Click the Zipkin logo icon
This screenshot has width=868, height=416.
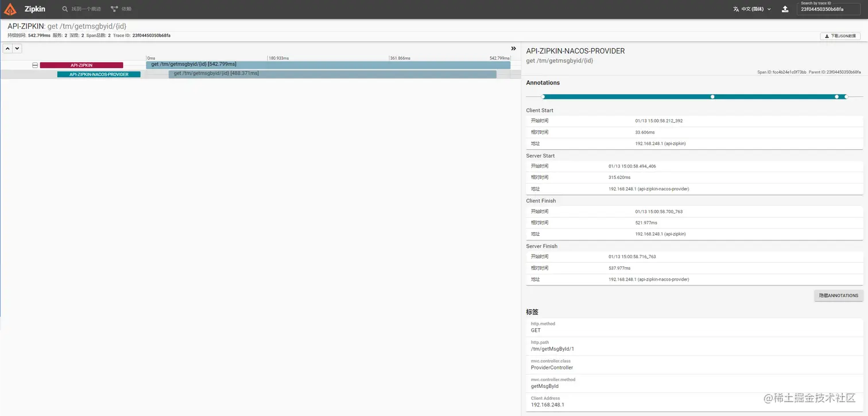(x=10, y=9)
